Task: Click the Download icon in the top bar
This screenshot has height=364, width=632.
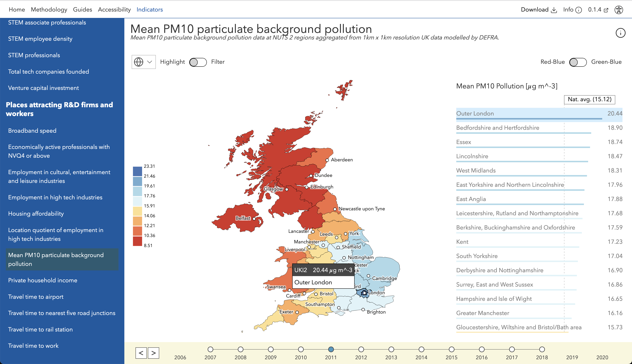Action: [x=554, y=10]
